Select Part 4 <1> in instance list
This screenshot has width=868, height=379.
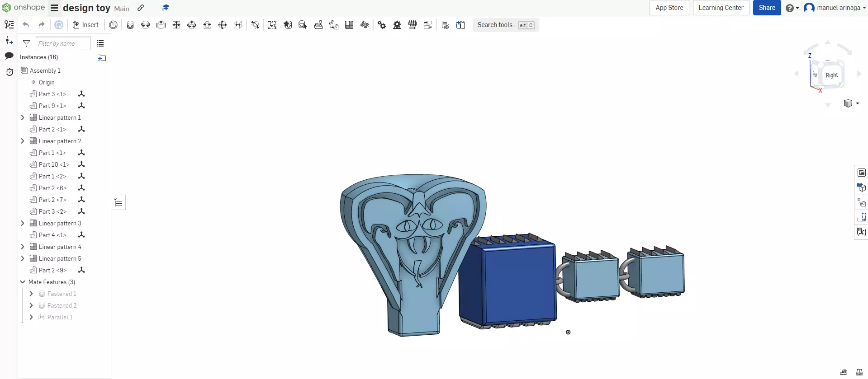pyautogui.click(x=52, y=235)
